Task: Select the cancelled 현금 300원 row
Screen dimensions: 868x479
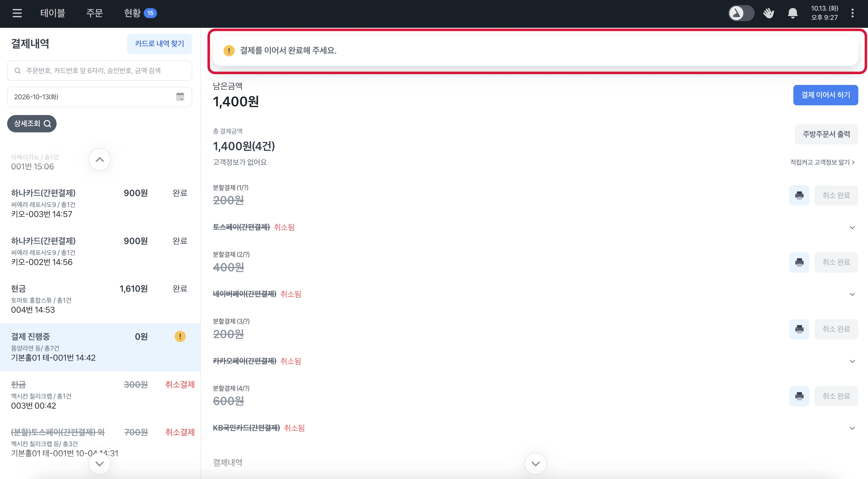Action: pos(100,395)
